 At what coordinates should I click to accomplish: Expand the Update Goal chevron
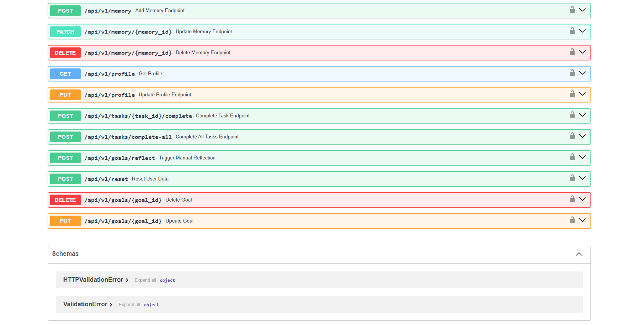click(582, 220)
